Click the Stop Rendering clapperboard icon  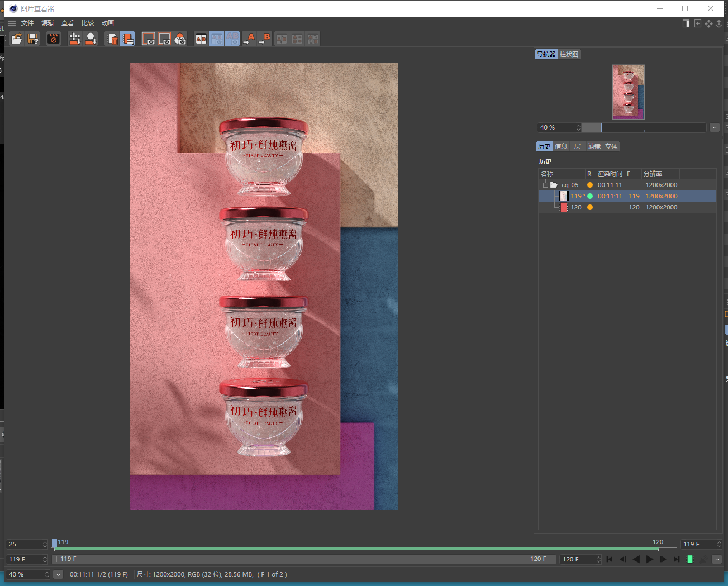pos(54,39)
